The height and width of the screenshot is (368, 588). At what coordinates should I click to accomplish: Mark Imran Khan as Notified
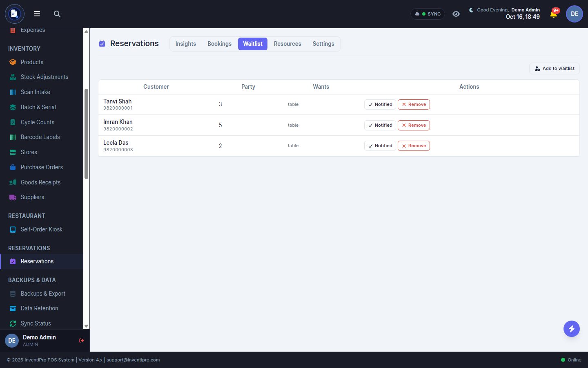click(x=380, y=125)
